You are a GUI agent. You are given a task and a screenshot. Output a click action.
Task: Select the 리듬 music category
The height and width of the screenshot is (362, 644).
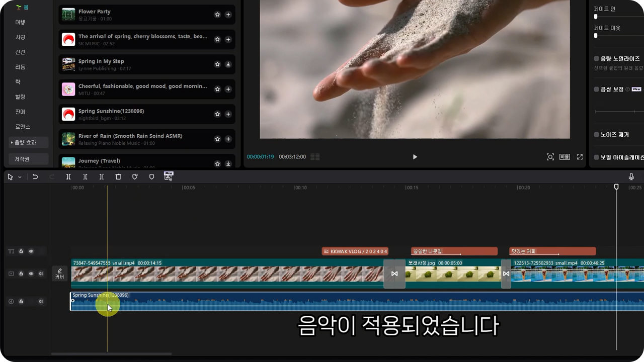pos(20,67)
